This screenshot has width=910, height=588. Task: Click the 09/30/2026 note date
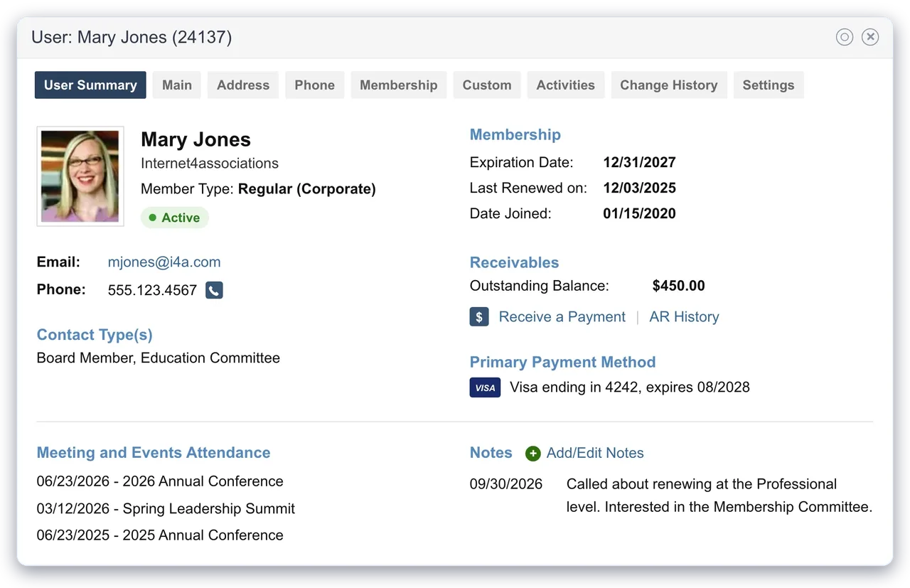coord(506,484)
